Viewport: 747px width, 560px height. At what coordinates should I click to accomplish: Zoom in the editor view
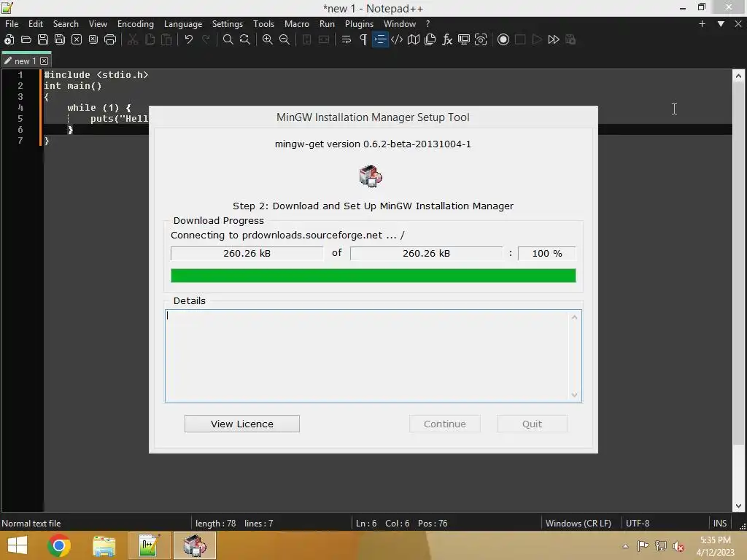[268, 39]
